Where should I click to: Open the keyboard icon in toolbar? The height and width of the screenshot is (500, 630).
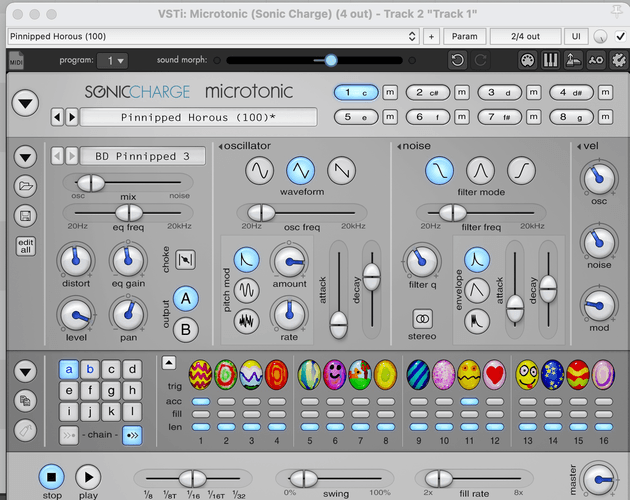[x=550, y=60]
